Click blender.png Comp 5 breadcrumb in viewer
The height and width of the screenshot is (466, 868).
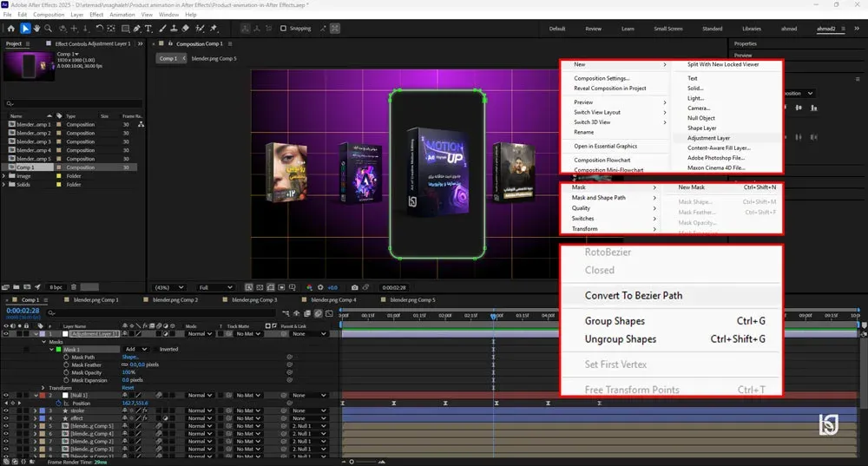point(214,58)
